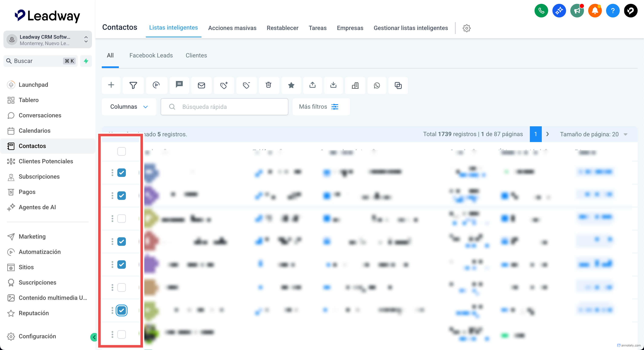Expand the Columnas dropdown

(x=129, y=107)
